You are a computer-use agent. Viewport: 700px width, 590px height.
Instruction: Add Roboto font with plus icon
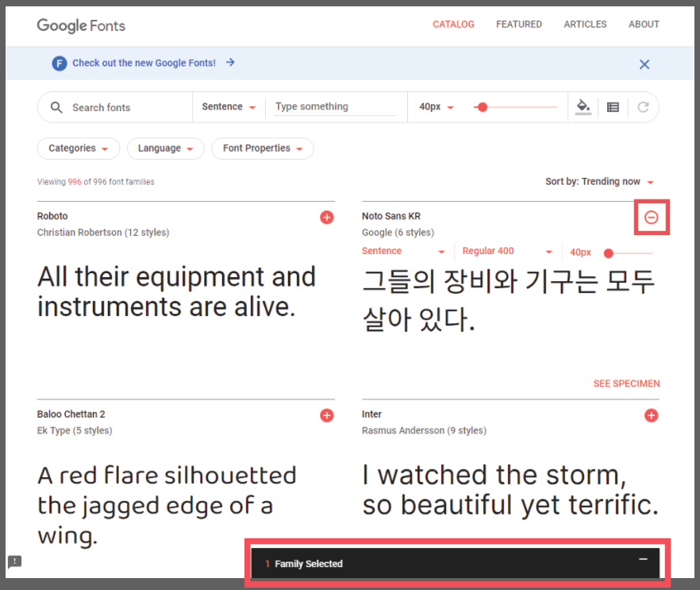pyautogui.click(x=327, y=217)
